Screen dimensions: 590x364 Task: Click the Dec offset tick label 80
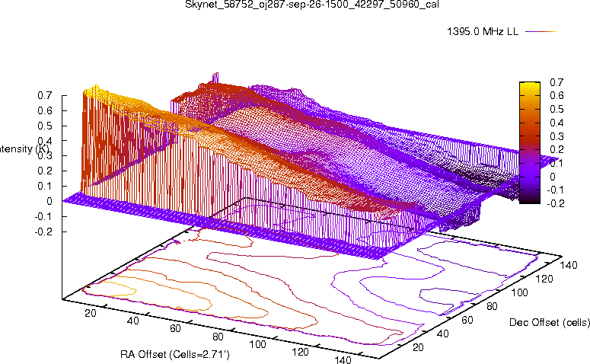492,306
